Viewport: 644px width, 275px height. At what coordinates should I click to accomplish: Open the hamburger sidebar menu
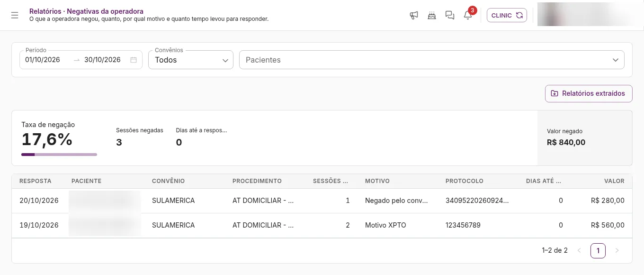click(15, 15)
